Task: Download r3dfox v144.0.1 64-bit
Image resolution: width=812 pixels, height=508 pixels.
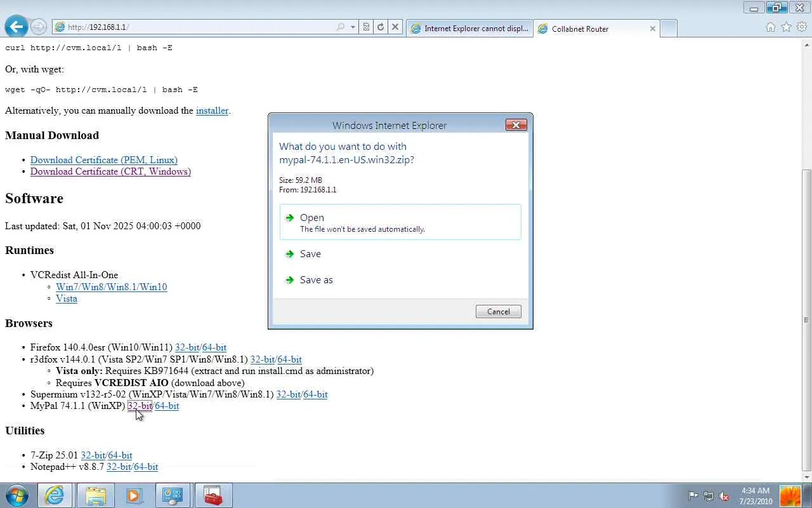Action: coord(290,359)
